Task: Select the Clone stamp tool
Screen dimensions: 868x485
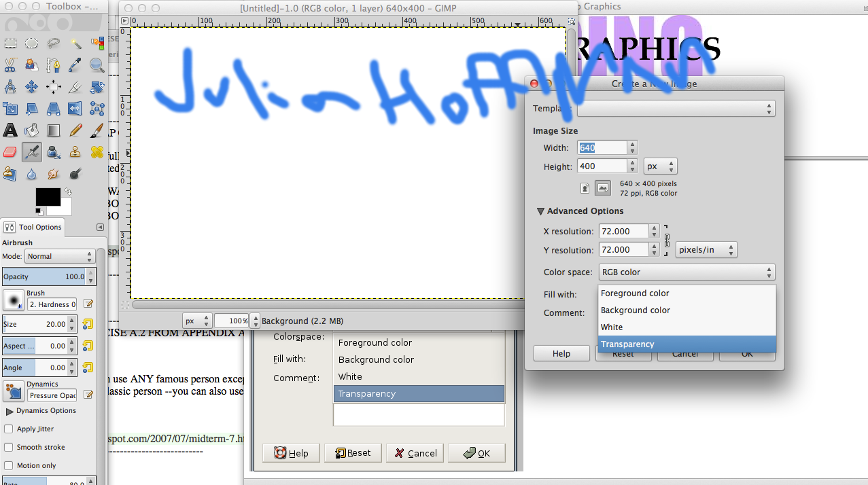Action: click(x=75, y=152)
